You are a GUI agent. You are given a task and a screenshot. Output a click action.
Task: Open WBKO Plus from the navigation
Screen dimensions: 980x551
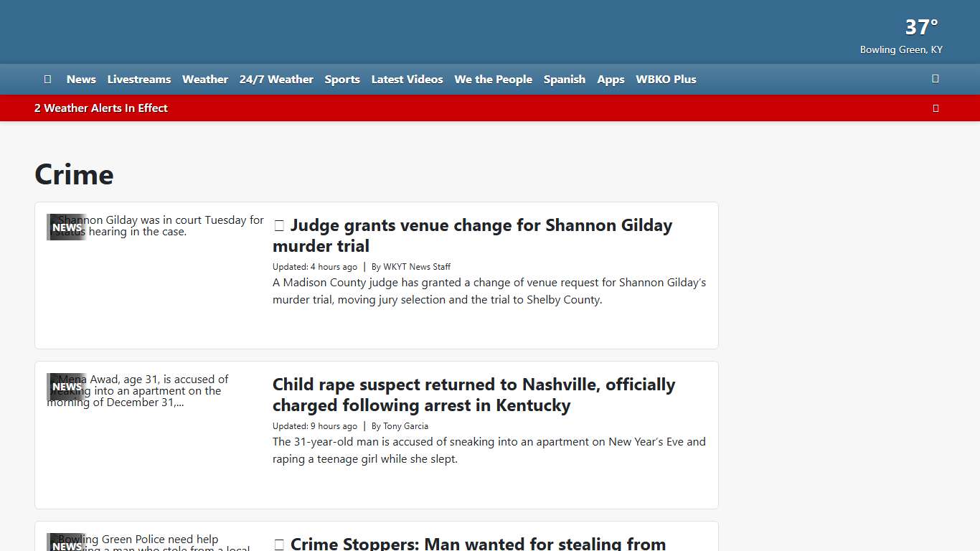(666, 80)
